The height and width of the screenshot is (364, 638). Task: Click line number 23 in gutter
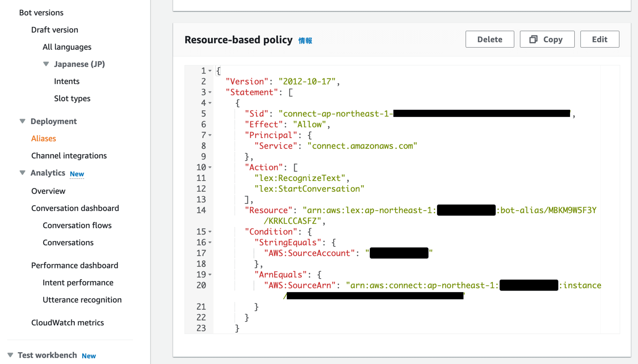[x=201, y=328]
